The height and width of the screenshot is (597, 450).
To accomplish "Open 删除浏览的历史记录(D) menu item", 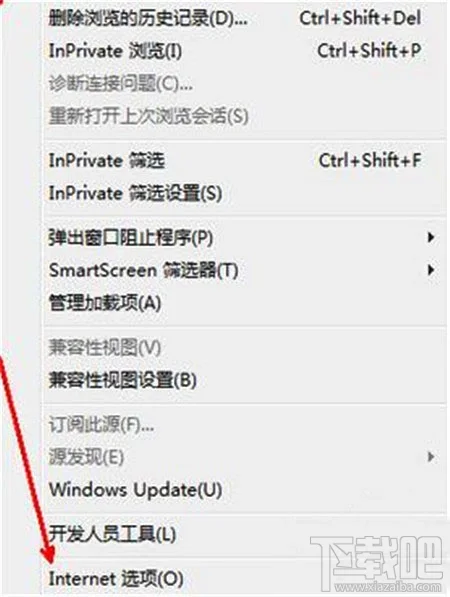I will (x=244, y=18).
